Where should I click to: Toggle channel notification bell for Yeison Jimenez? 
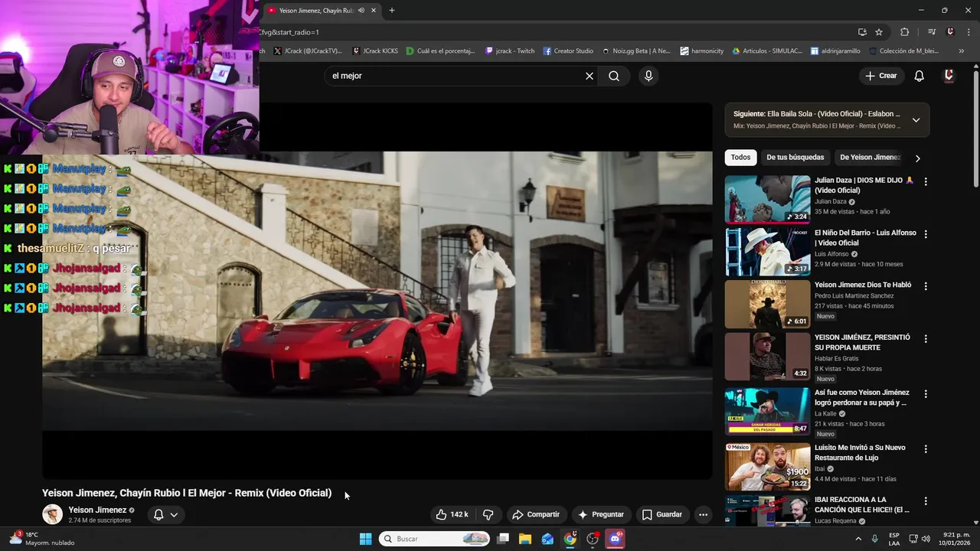coord(158,514)
